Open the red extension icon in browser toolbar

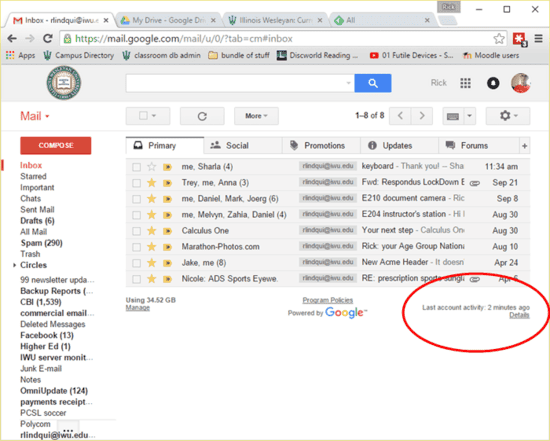[519, 39]
